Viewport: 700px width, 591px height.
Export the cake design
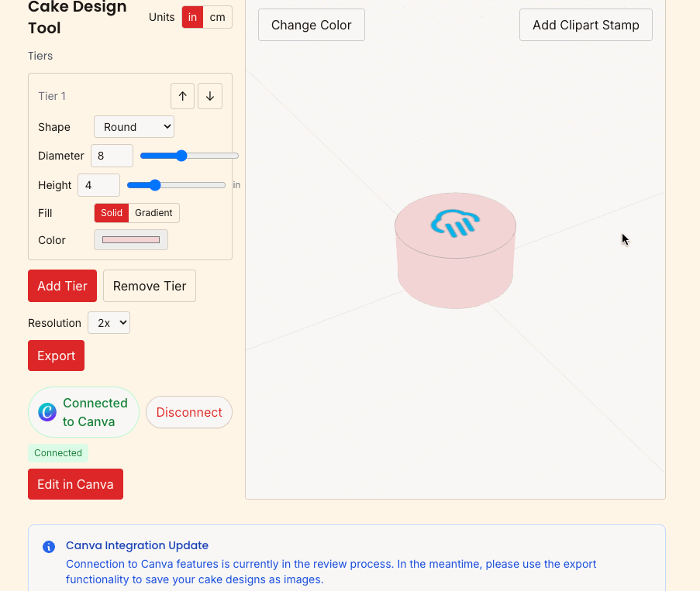click(56, 356)
